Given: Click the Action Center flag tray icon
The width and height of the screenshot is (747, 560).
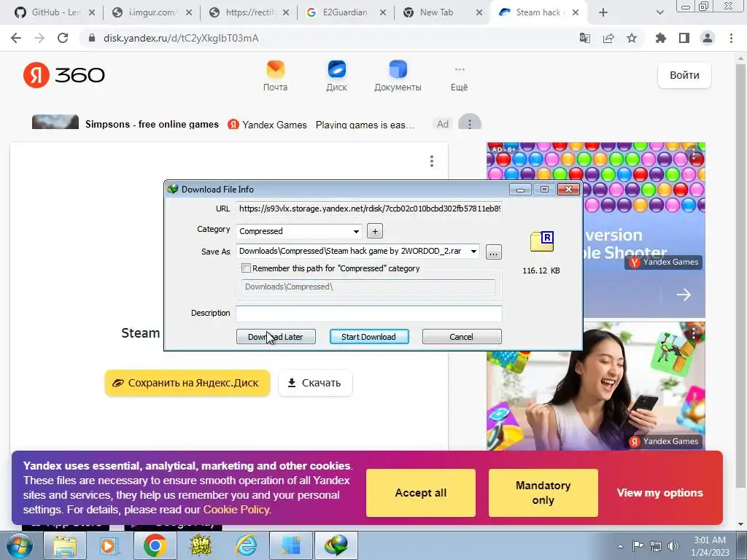Looking at the screenshot, I should 638,546.
